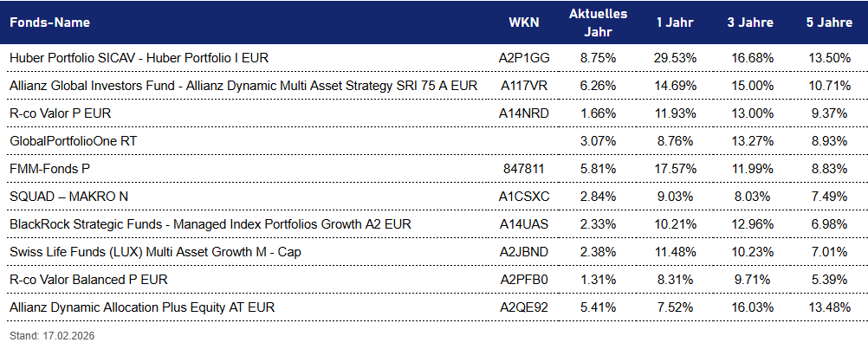The height and width of the screenshot is (349, 868).
Task: Click the Fonds-Name column header
Action: [49, 23]
